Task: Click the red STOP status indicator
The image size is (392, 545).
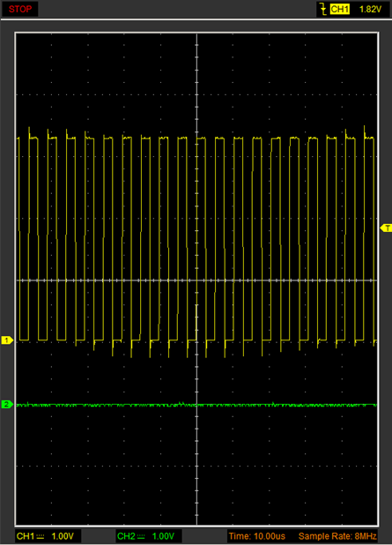Action: [19, 9]
